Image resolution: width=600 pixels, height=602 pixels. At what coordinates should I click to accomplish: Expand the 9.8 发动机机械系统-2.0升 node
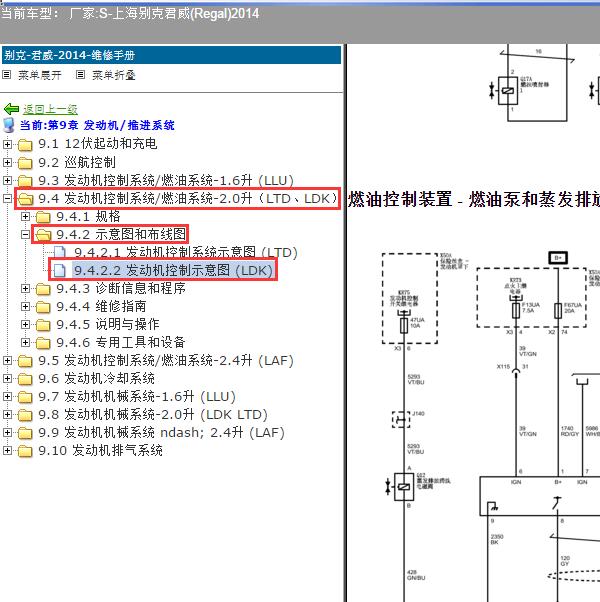[7, 415]
